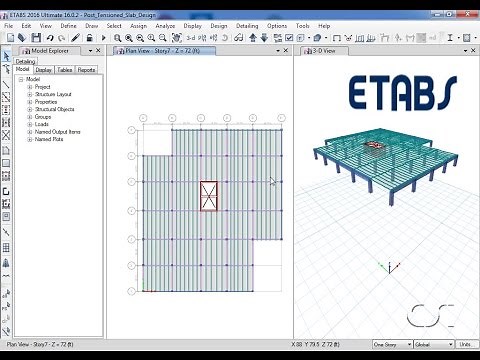Open the 3-D View window dropdown arrow
This screenshot has width=480, height=360.
coord(465,51)
